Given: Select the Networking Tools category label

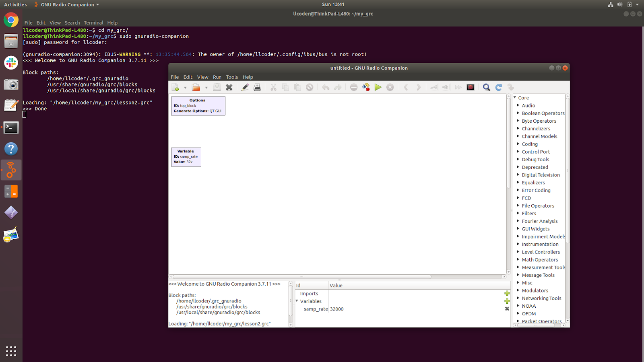Looking at the screenshot, I should point(541,298).
